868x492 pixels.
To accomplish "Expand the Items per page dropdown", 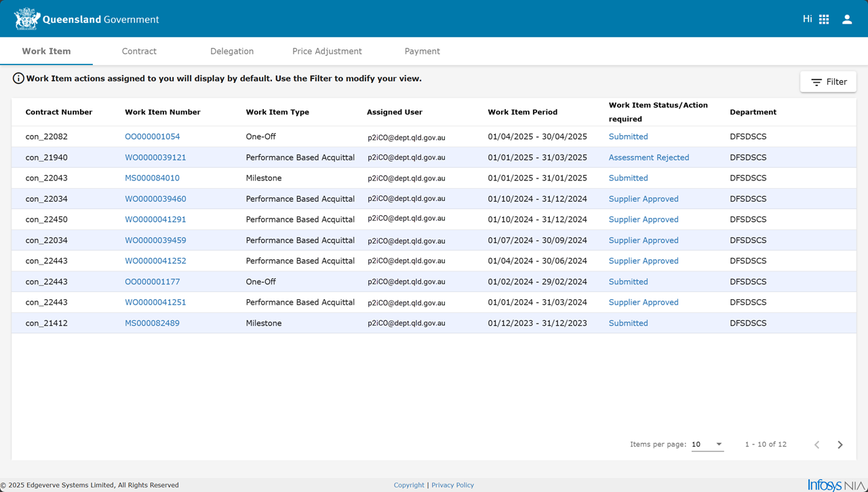I will (707, 444).
